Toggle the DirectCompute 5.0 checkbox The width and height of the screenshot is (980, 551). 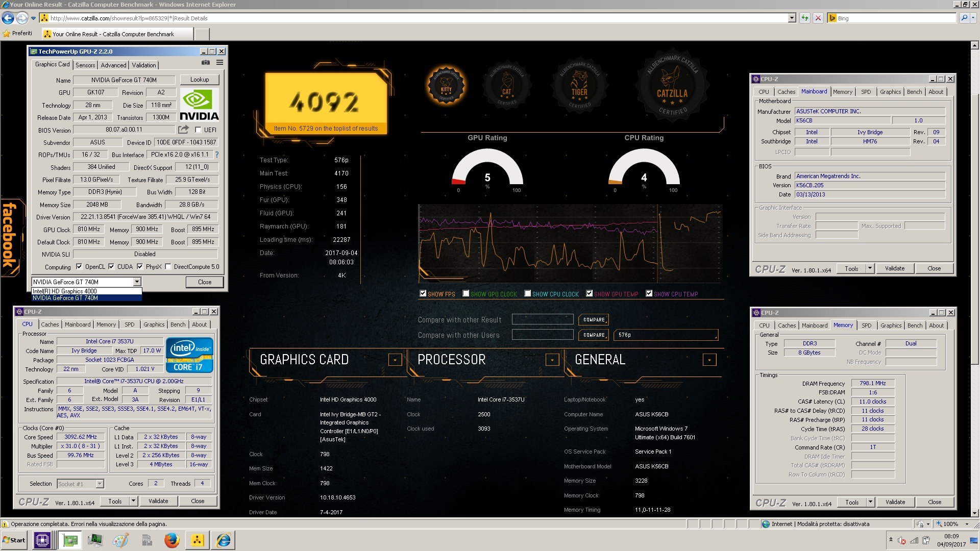coord(168,266)
